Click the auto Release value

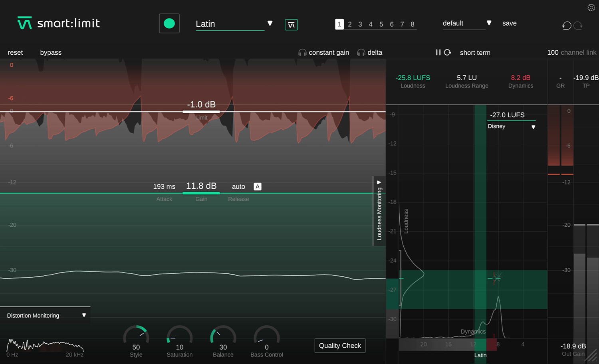[238, 186]
